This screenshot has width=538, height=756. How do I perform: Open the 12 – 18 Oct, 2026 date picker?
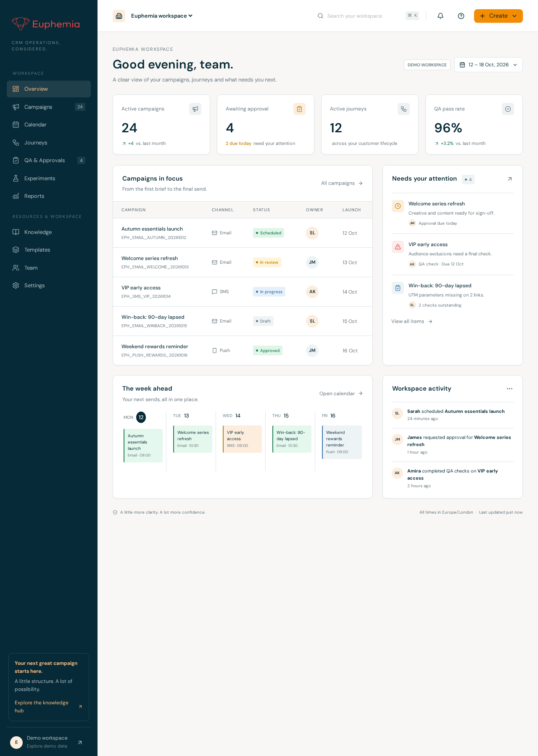(x=488, y=65)
